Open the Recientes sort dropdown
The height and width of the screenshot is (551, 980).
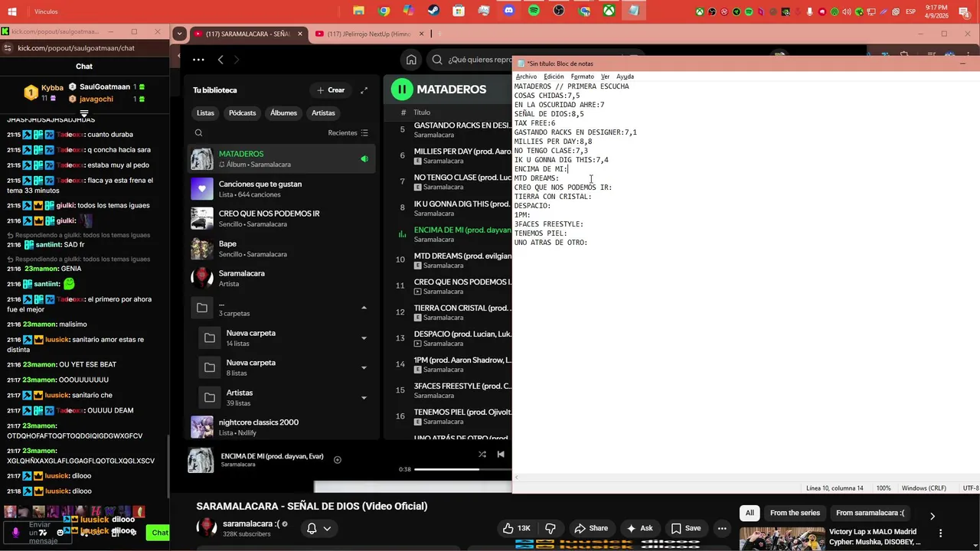tap(348, 133)
